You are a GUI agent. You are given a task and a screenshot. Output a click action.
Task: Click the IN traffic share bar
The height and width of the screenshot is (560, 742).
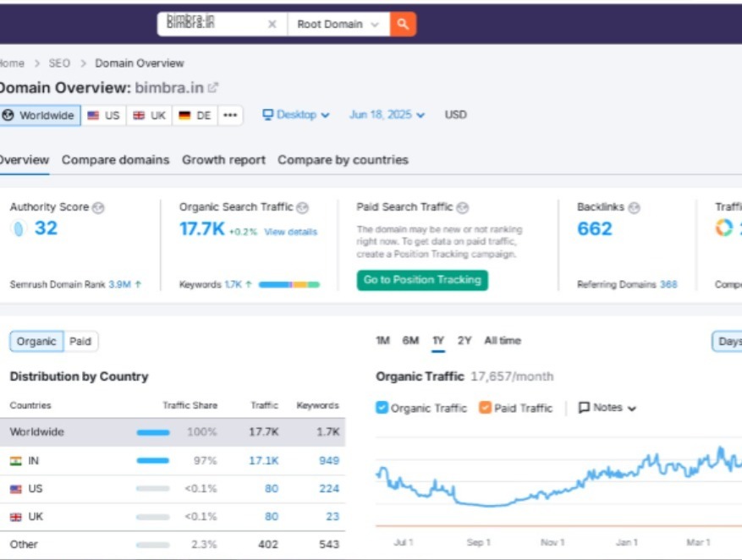[153, 461]
